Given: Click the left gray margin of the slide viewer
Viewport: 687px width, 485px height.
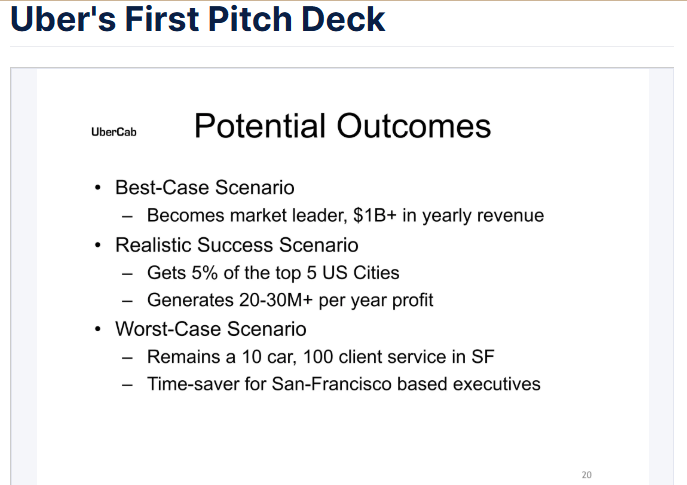Looking at the screenshot, I should click(24, 276).
